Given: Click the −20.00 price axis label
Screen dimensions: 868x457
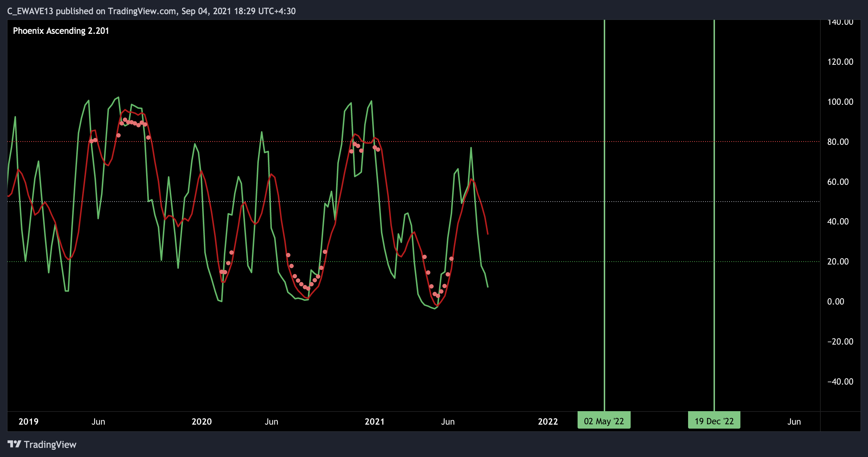Looking at the screenshot, I should click(840, 342).
